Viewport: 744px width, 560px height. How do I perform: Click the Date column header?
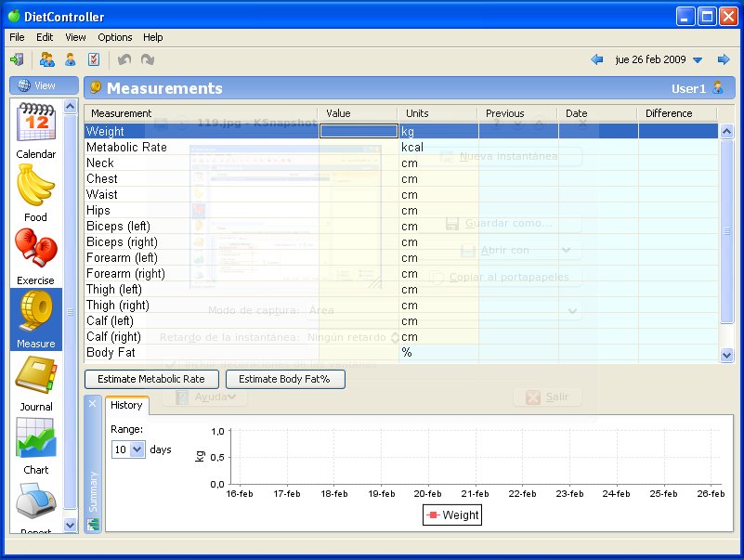pyautogui.click(x=597, y=113)
